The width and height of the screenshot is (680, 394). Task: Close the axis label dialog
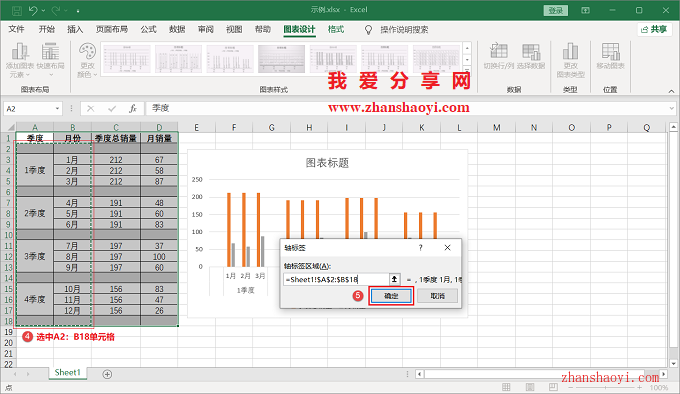[x=448, y=247]
